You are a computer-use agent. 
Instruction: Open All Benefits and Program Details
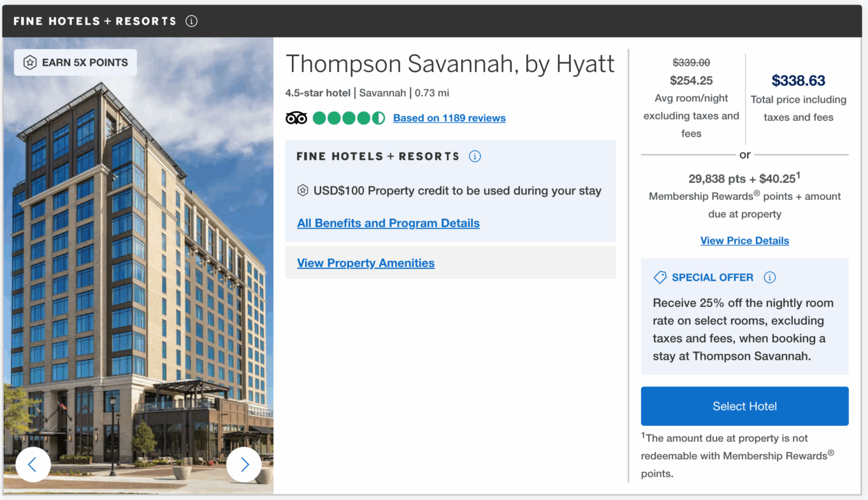click(x=388, y=223)
